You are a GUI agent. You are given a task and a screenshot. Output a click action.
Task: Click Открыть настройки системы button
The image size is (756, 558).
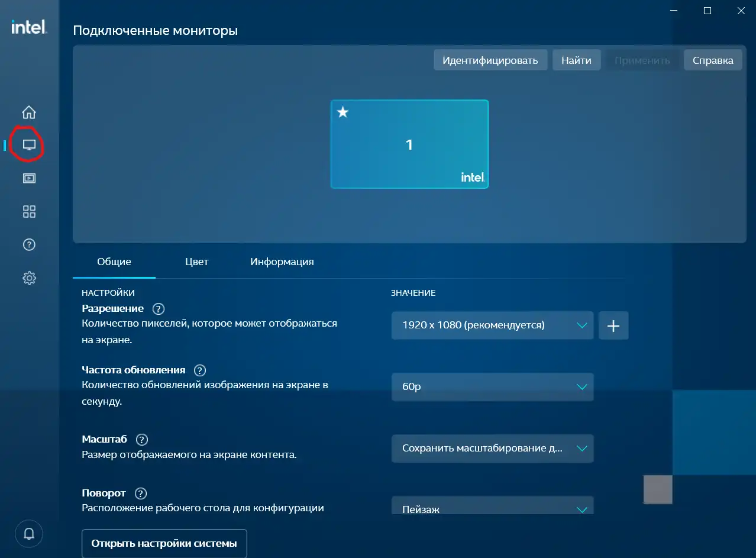coord(164,543)
